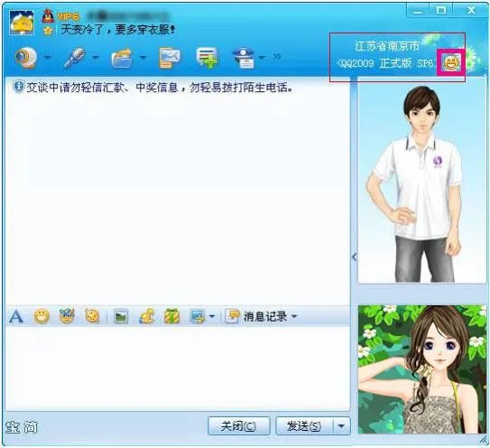Click the female QQ show avatar image
The image size is (490, 448).
(421, 369)
